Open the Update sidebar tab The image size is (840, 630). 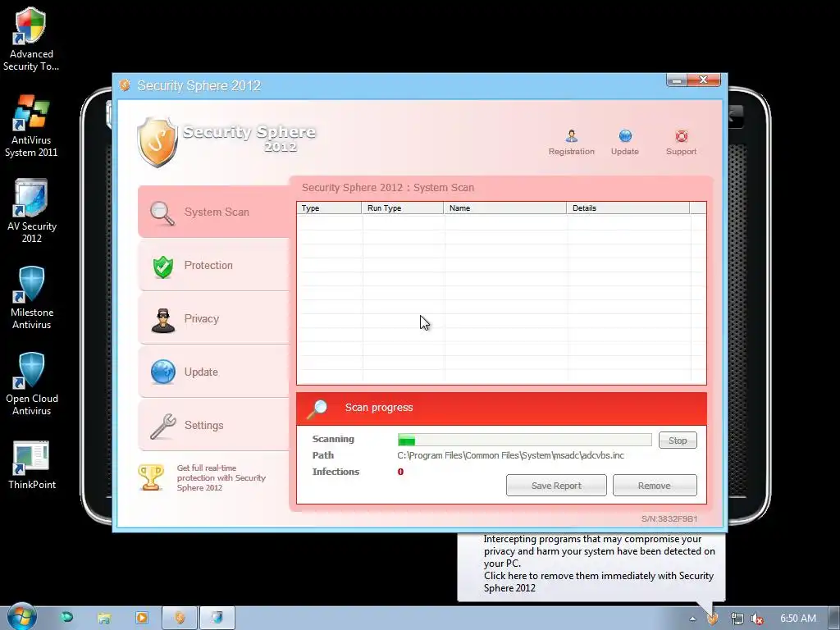[x=213, y=372]
